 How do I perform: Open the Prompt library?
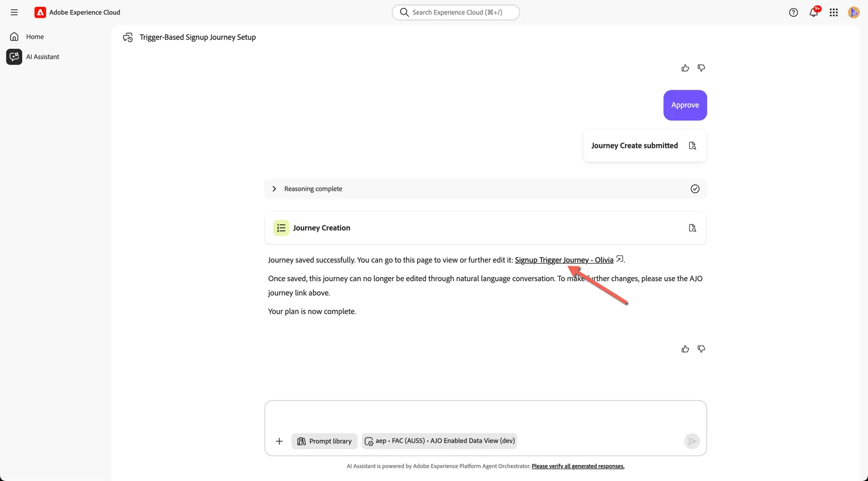tap(324, 441)
